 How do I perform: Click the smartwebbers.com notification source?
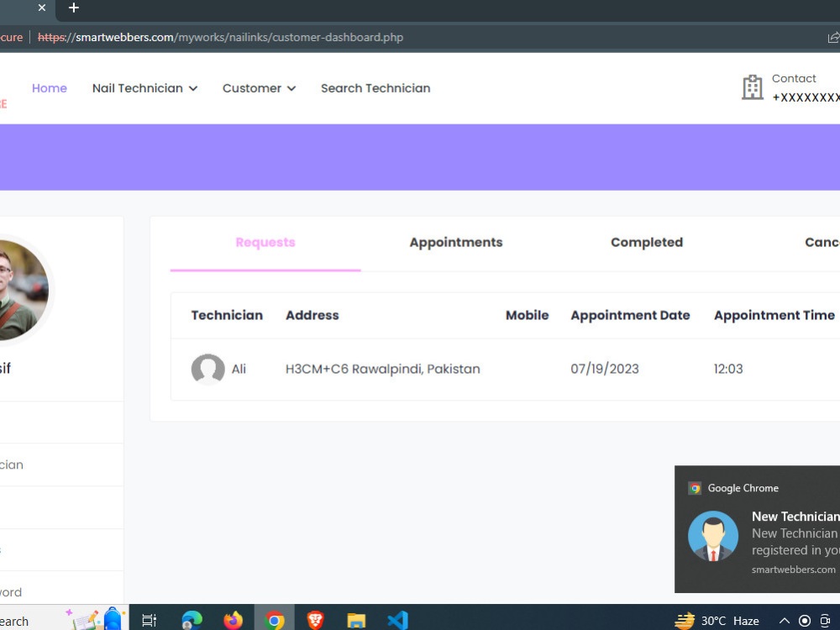(794, 570)
